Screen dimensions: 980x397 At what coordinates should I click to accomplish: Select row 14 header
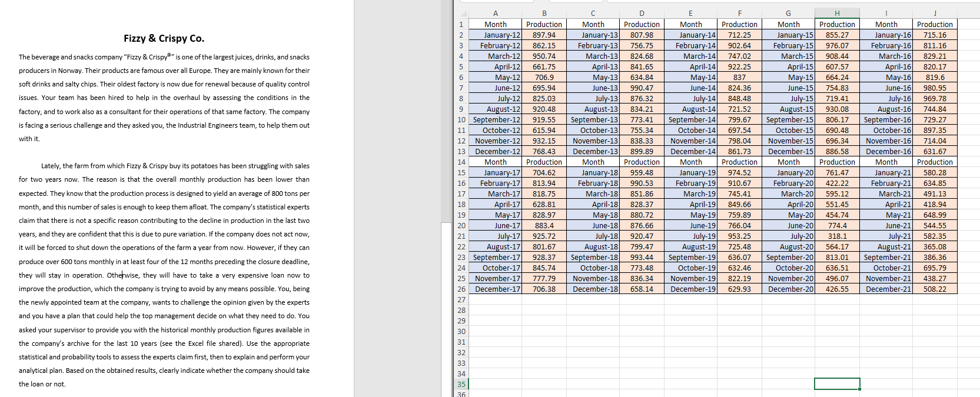461,162
